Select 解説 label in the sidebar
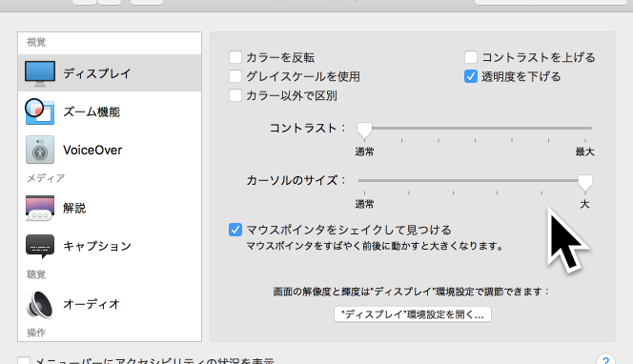Viewport: 633px width, 364px height. [74, 208]
